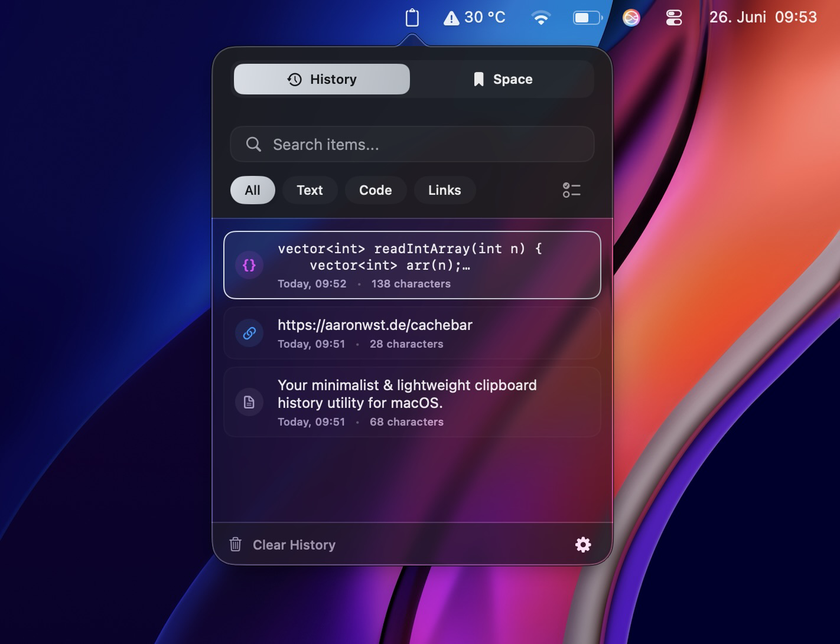This screenshot has height=644, width=840.
Task: Filter items by Links
Action: pyautogui.click(x=445, y=190)
